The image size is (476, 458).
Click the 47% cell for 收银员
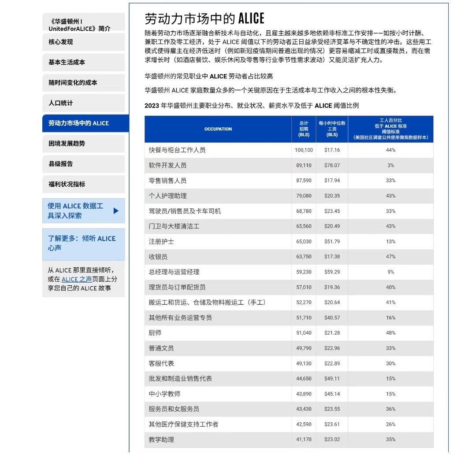[390, 257]
